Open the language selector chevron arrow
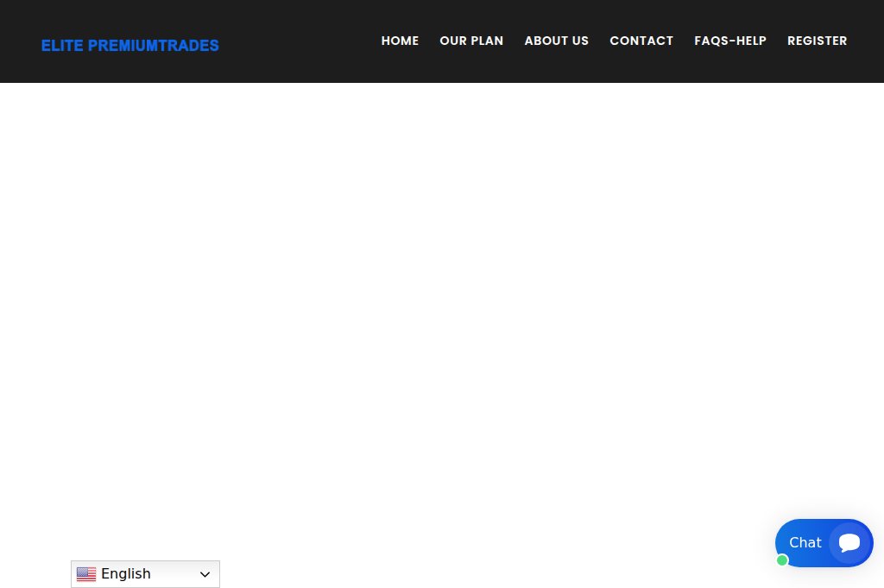The width and height of the screenshot is (884, 588). point(205,574)
